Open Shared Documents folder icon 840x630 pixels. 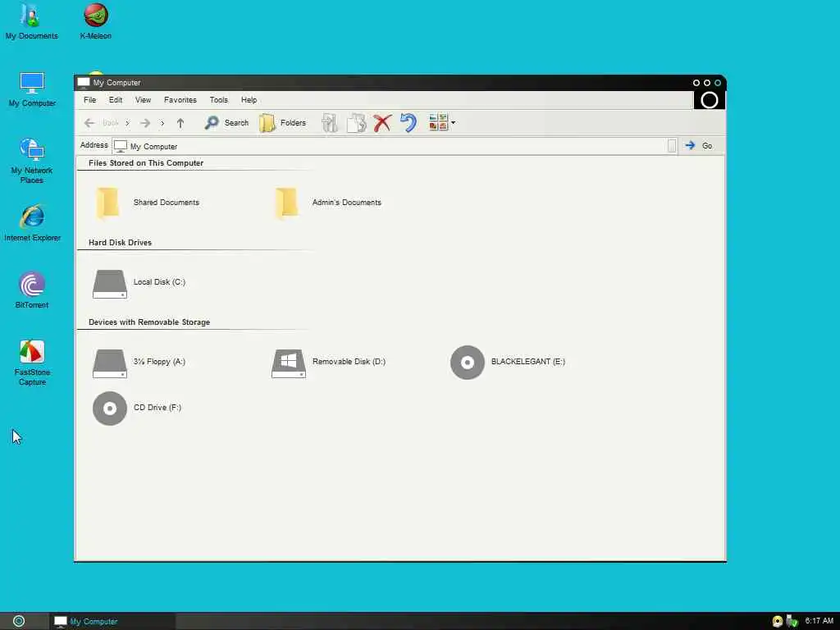(x=107, y=203)
